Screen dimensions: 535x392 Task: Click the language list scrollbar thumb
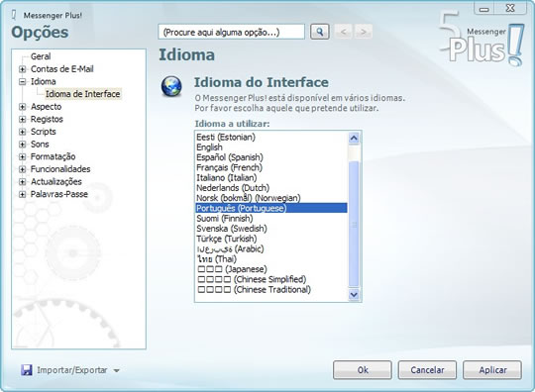click(x=354, y=224)
